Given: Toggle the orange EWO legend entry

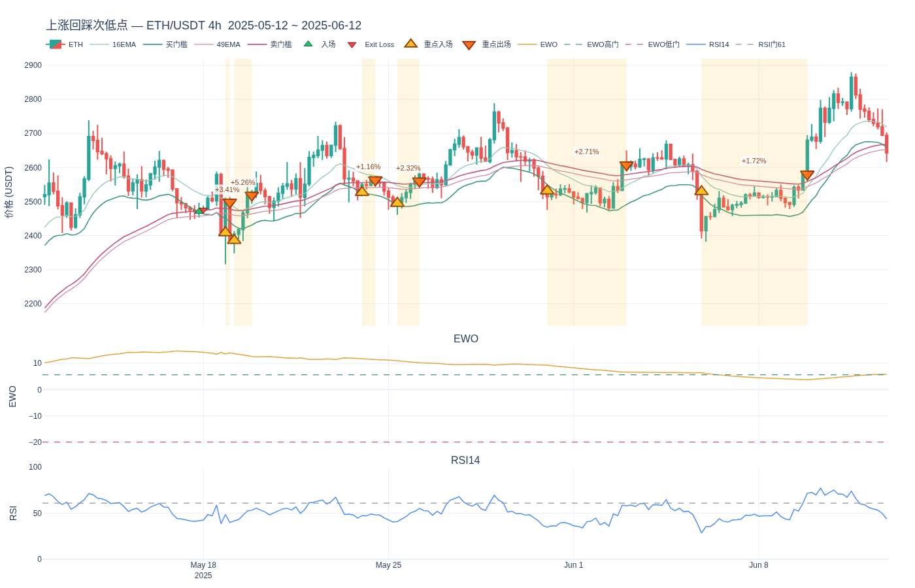Looking at the screenshot, I should point(538,44).
